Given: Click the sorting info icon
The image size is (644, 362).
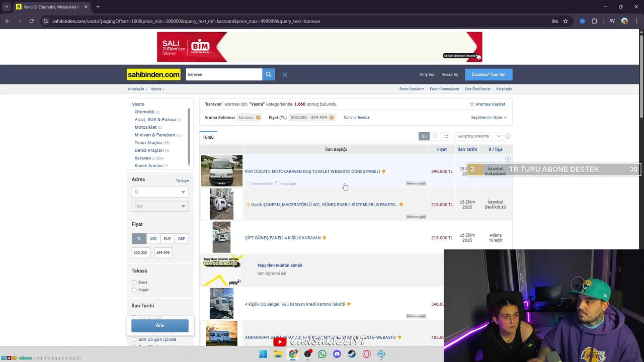Looking at the screenshot, I should tap(508, 136).
